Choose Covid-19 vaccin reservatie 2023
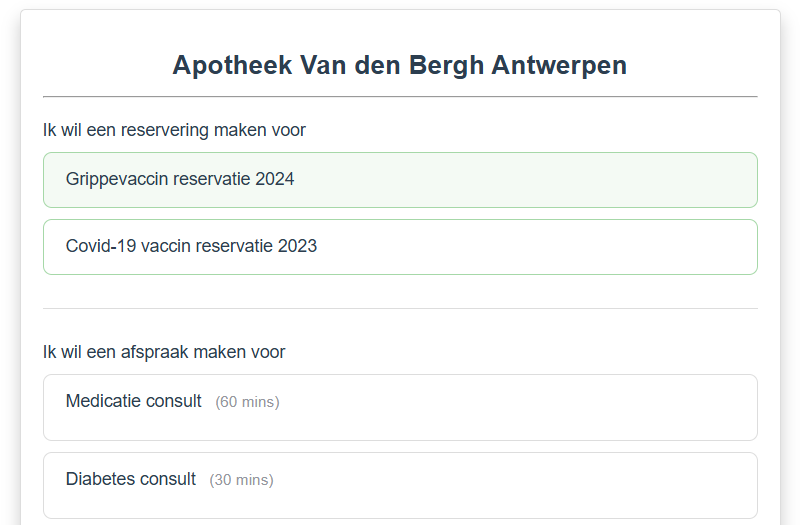Viewport: 812px width, 525px height. click(x=400, y=246)
